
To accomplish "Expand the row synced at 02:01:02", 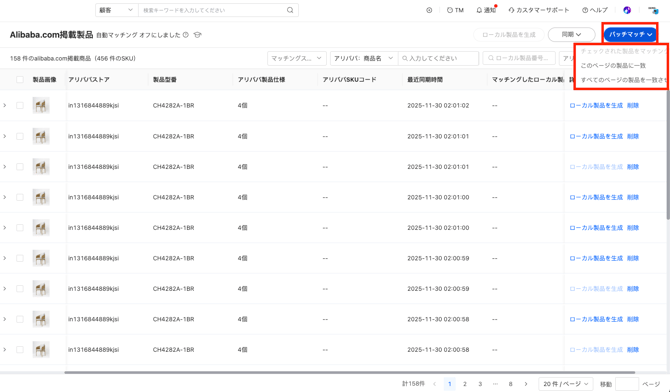I will [5, 105].
